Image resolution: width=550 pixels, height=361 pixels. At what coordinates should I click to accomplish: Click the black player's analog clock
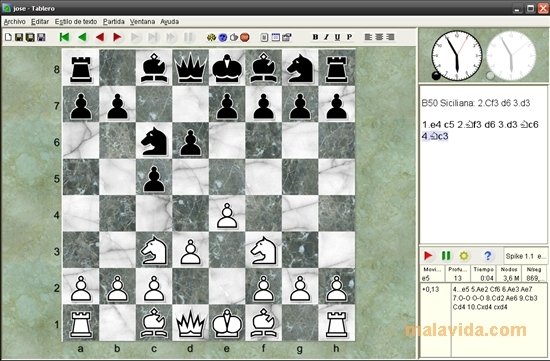(x=457, y=55)
